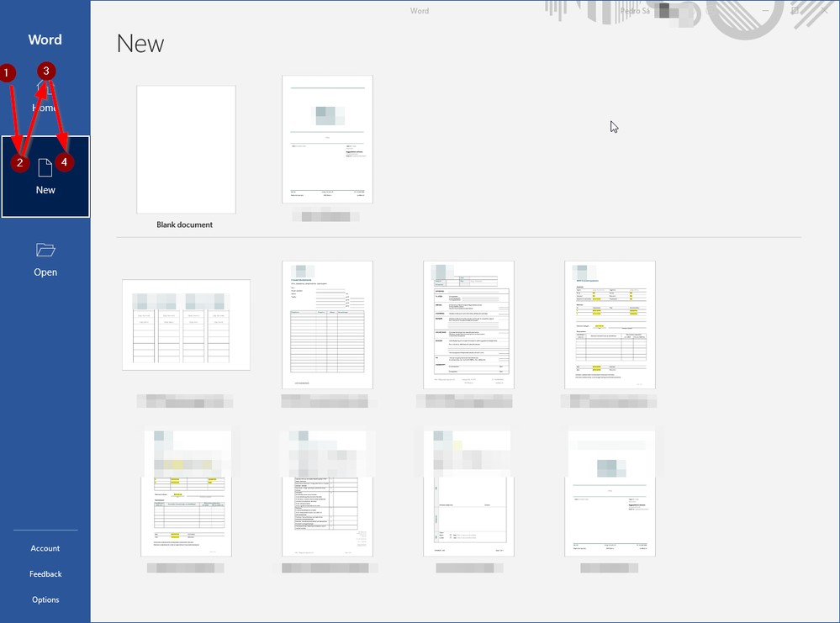Select the New document page icon
Viewport: 840px width, 623px height.
tap(45, 167)
